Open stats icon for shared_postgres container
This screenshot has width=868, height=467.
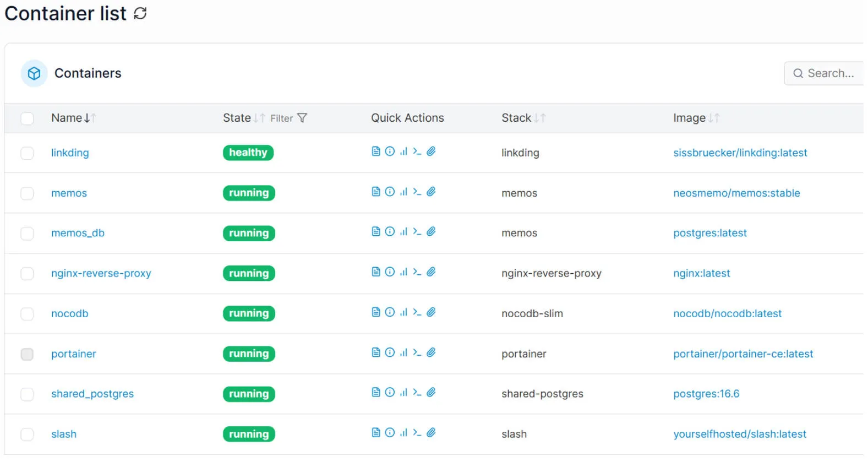[x=403, y=393]
